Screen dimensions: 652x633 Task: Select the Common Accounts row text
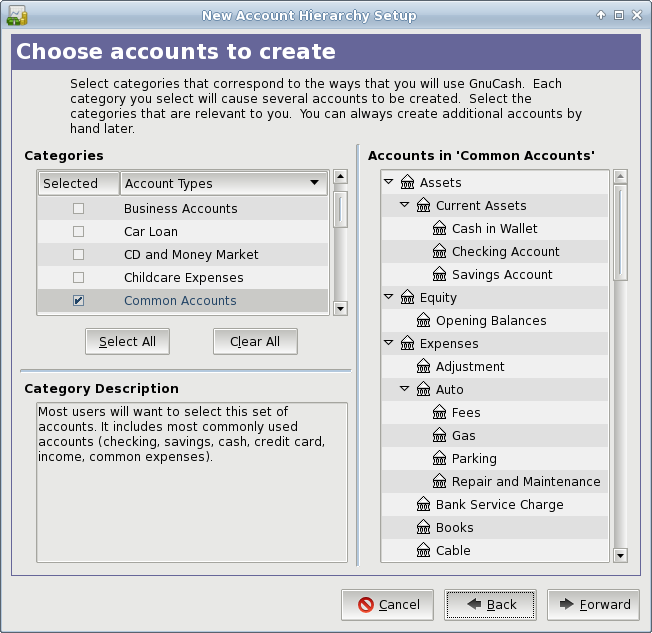click(x=180, y=300)
